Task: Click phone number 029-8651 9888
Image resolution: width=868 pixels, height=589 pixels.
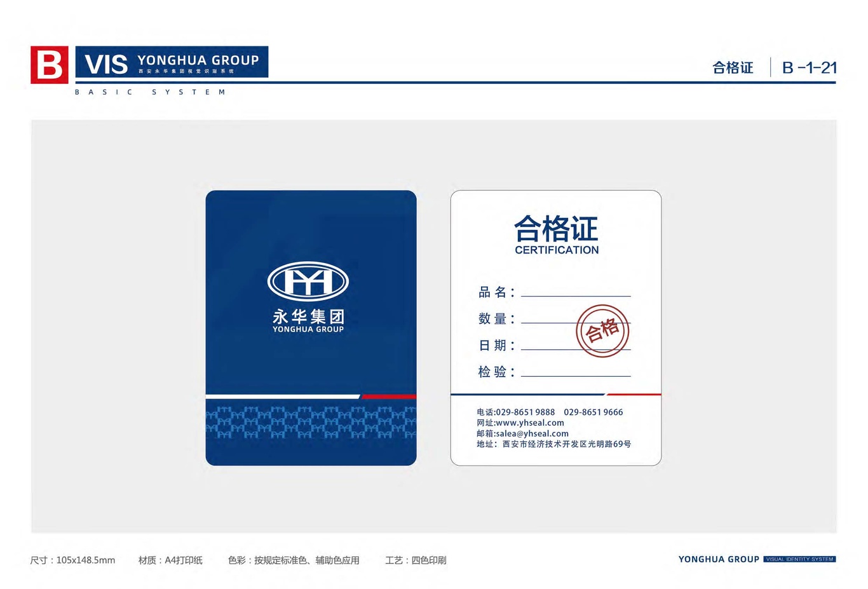Action: point(525,412)
